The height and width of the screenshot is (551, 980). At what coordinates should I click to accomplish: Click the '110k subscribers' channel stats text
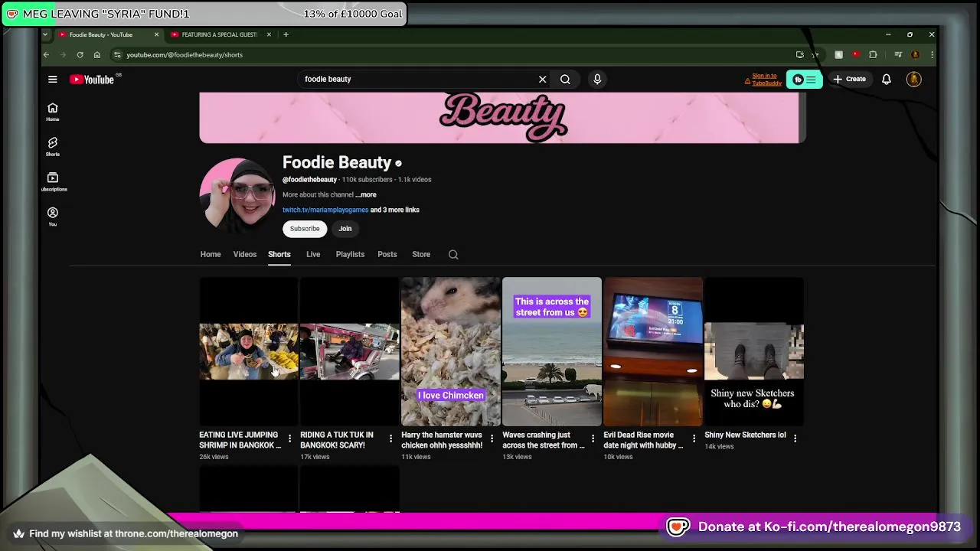click(367, 179)
